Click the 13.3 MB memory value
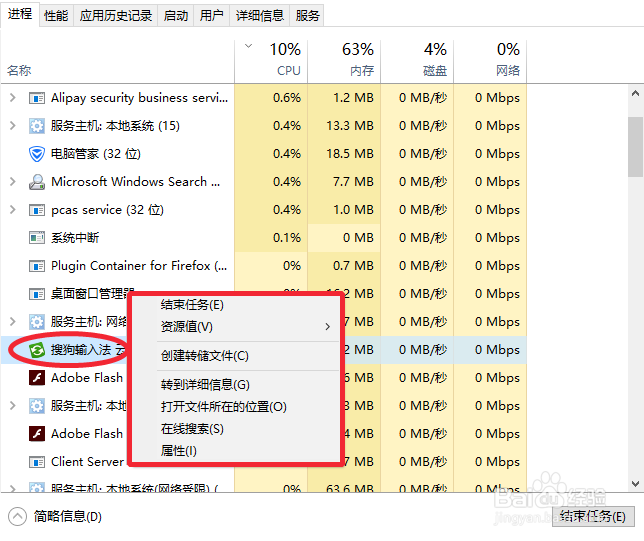 (x=350, y=126)
